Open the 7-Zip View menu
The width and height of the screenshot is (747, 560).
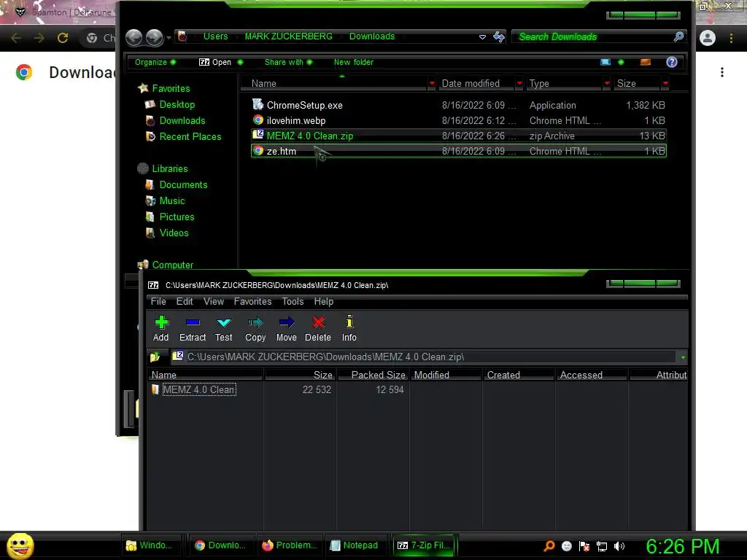coord(214,301)
